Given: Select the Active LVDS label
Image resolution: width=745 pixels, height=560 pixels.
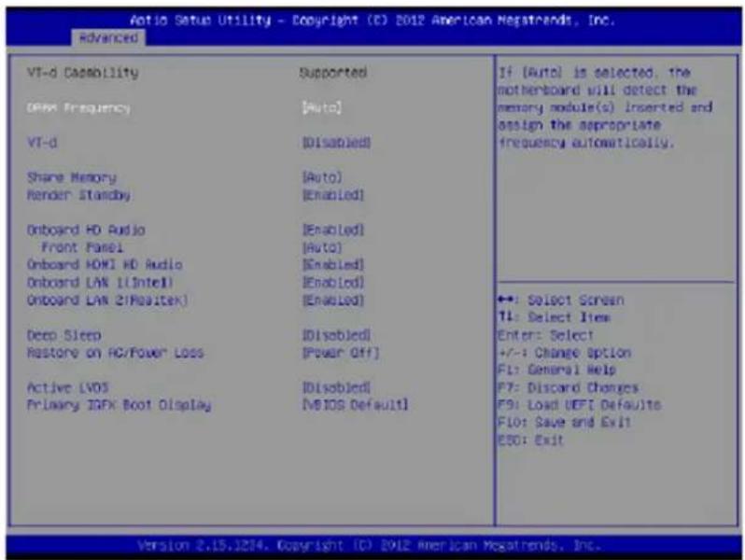Looking at the screenshot, I should (x=67, y=387).
